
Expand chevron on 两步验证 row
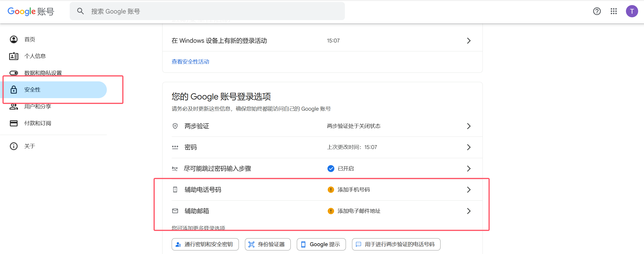tap(469, 126)
